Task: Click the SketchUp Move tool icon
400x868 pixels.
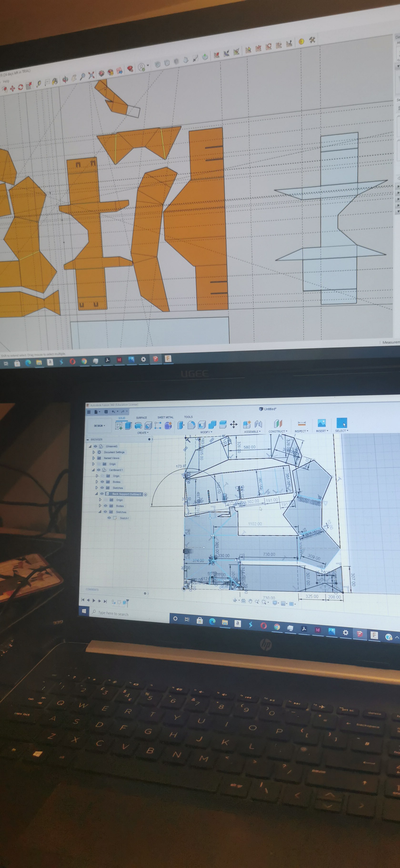Action: pyautogui.click(x=13, y=89)
